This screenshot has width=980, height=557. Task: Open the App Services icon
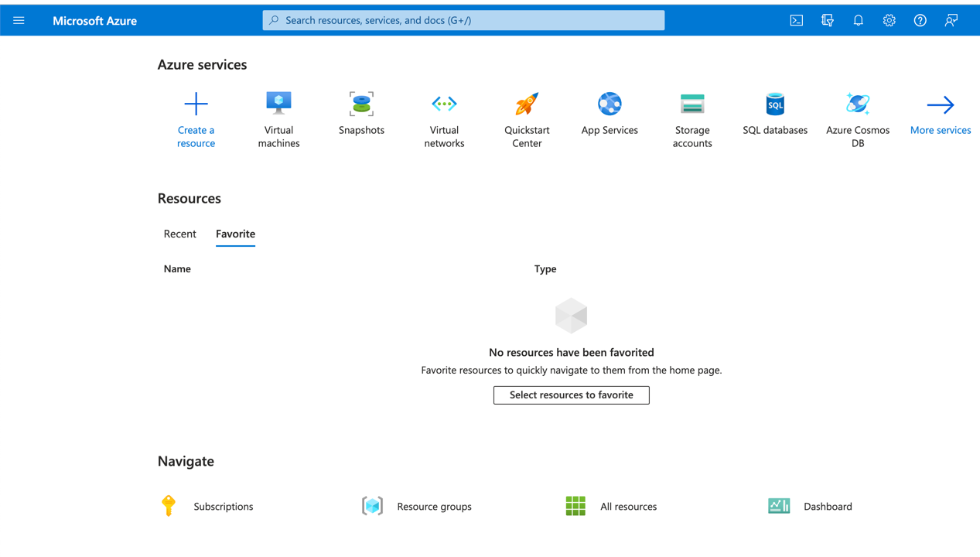pyautogui.click(x=610, y=104)
